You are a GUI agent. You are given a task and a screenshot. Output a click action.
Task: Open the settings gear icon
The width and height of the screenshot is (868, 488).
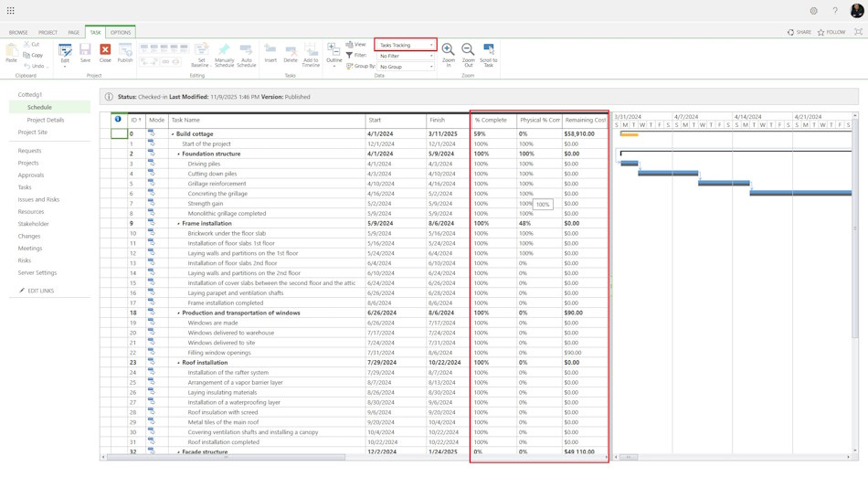tap(813, 11)
